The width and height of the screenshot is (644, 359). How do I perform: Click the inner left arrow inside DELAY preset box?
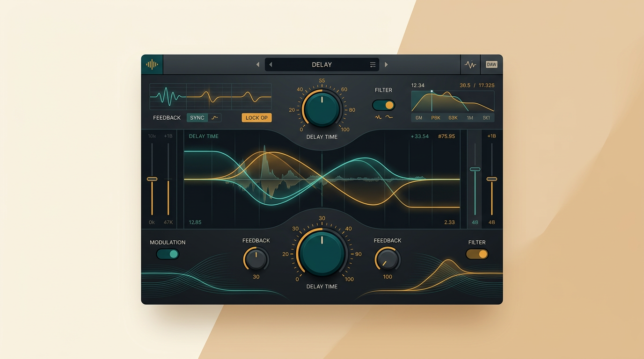click(271, 65)
